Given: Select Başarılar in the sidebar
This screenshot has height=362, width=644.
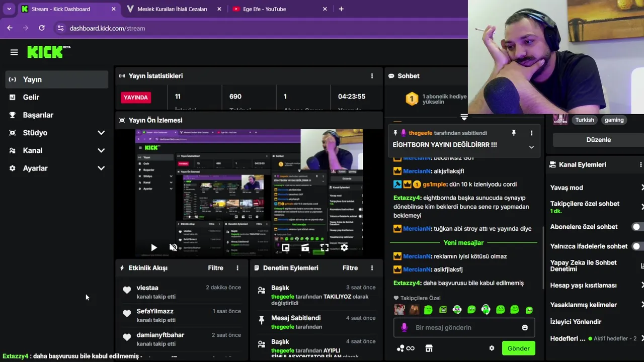Looking at the screenshot, I should pyautogui.click(x=57, y=115).
